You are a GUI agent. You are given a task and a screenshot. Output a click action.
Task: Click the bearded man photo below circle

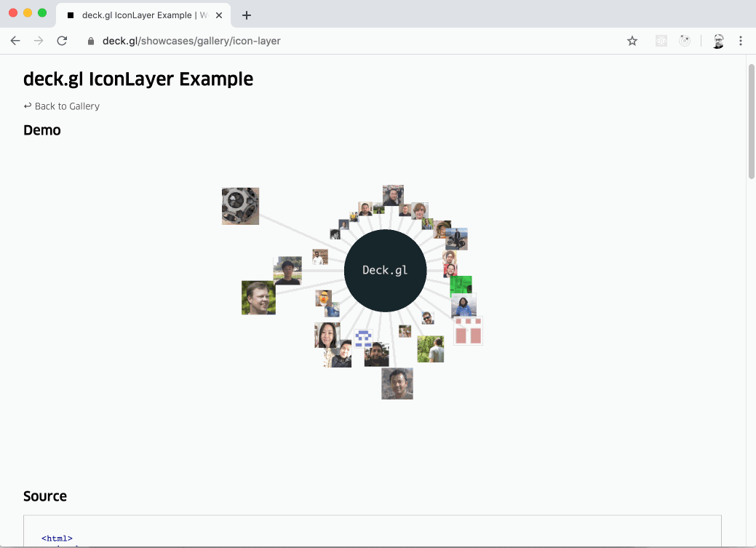pos(377,354)
